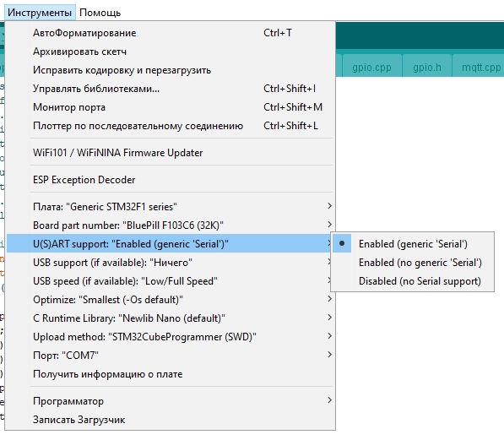This screenshot has height=440, width=504.
Task: Run АвтоФорматирование from the menu
Action: [170, 33]
